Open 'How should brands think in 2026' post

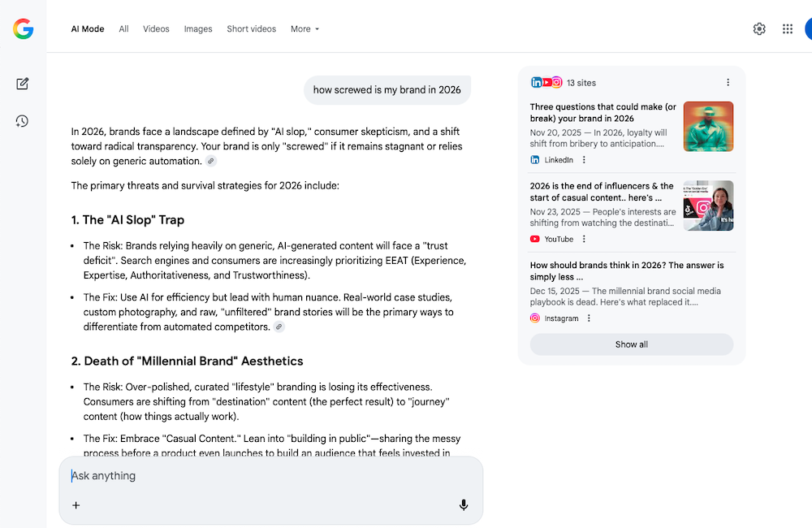[x=627, y=271]
